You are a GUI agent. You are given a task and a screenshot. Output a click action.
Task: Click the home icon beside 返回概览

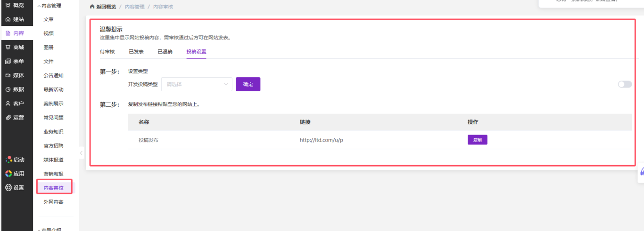click(x=92, y=7)
